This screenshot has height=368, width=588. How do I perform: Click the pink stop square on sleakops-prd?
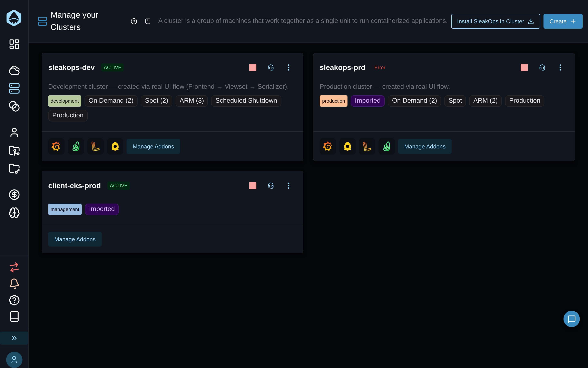coord(524,67)
